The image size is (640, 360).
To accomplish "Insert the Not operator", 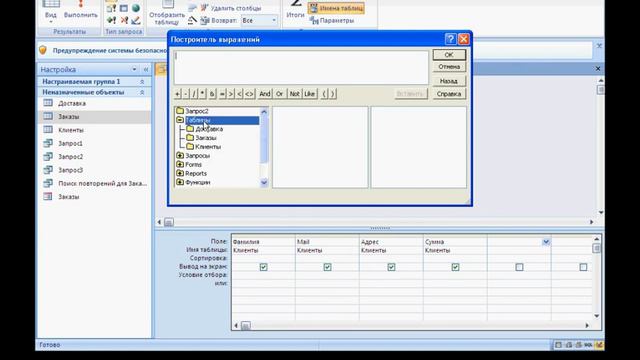I will 294,94.
